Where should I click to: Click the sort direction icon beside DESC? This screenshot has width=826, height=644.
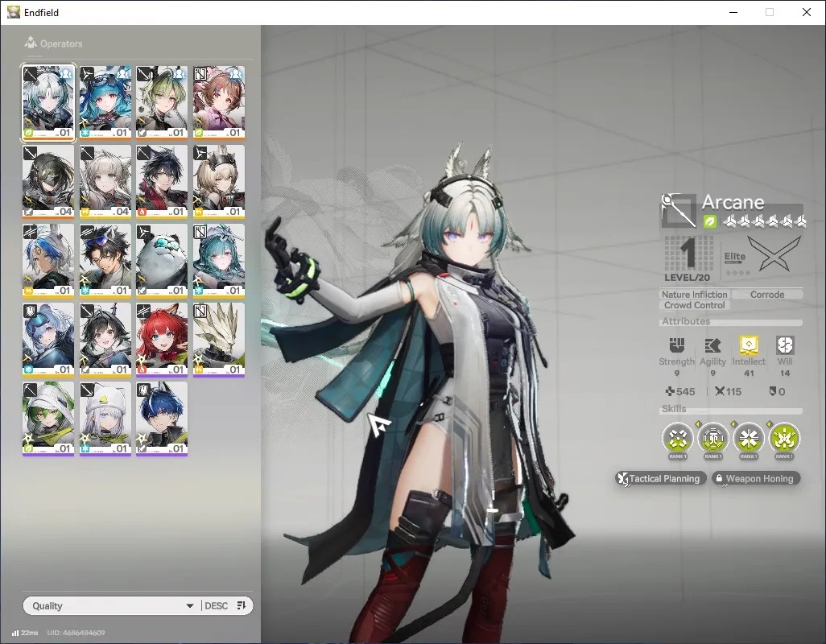[242, 605]
